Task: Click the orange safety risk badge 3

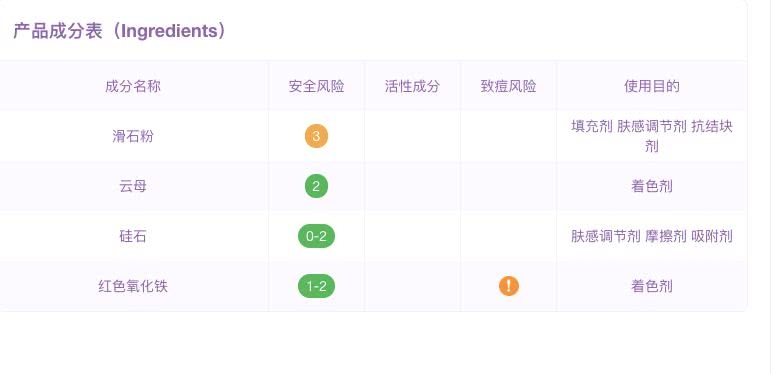Action: (x=316, y=136)
